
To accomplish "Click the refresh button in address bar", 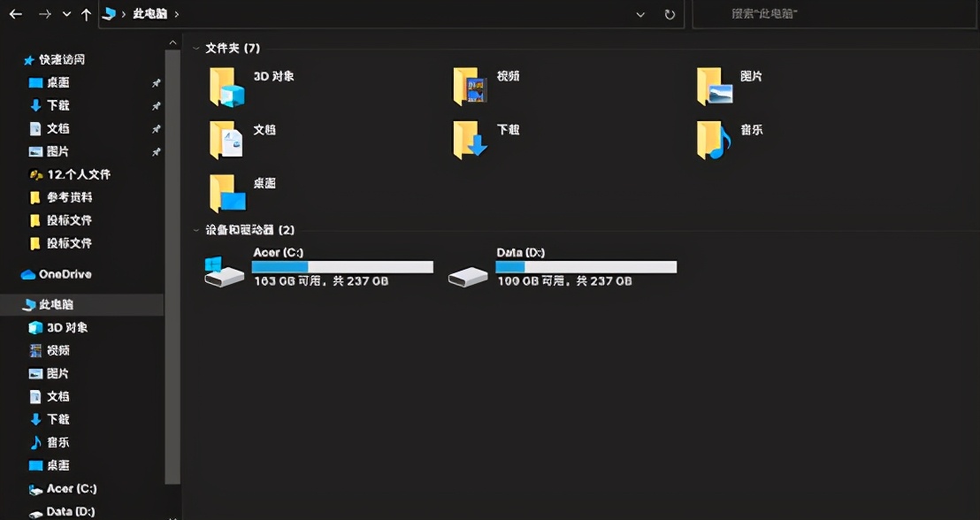I will (x=670, y=14).
